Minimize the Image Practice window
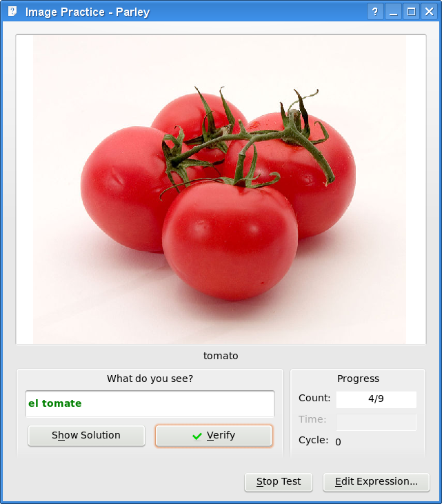This screenshot has width=442, height=504. [393, 12]
